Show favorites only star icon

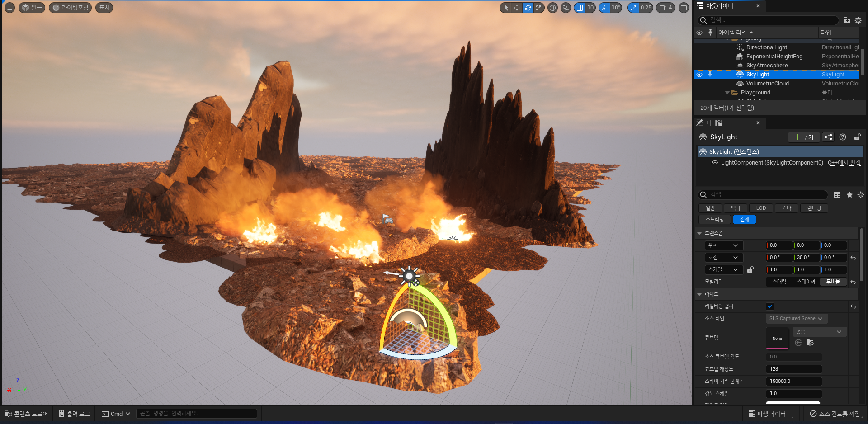coord(849,195)
